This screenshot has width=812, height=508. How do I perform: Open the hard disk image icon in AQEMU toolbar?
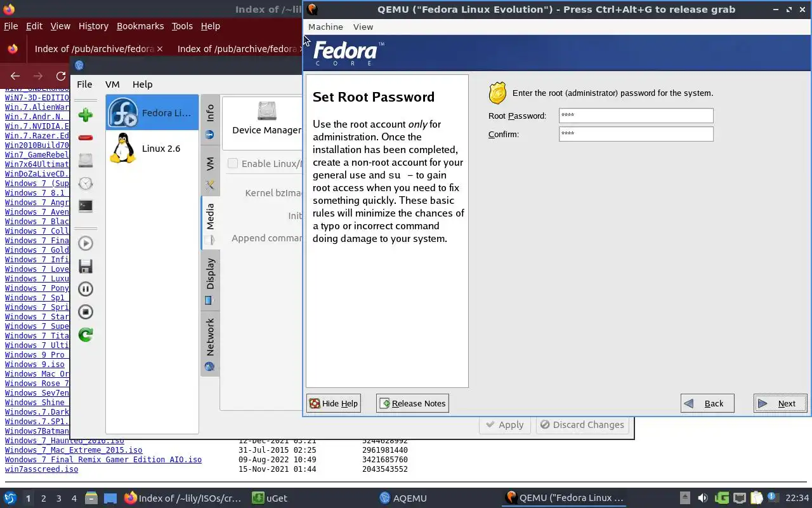[x=86, y=161]
